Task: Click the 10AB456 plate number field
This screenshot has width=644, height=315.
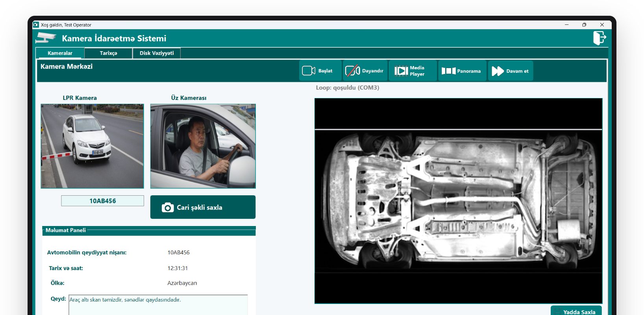Action: (x=102, y=201)
